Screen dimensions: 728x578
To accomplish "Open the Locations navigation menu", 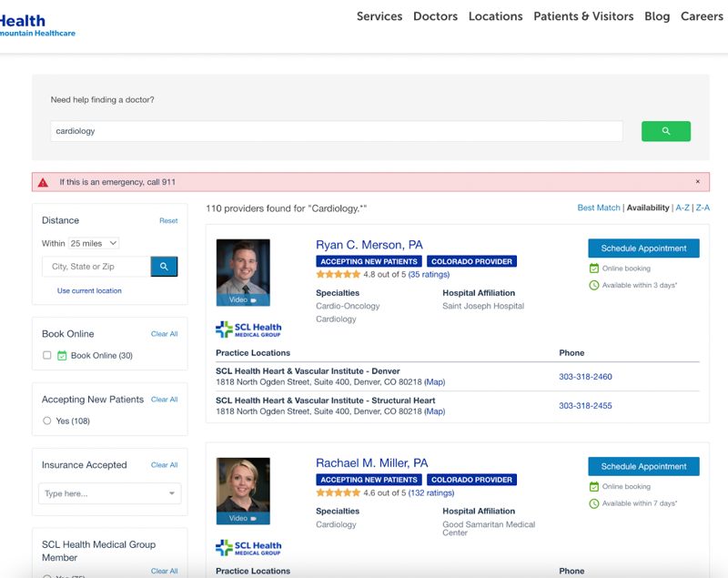I will 495,16.
